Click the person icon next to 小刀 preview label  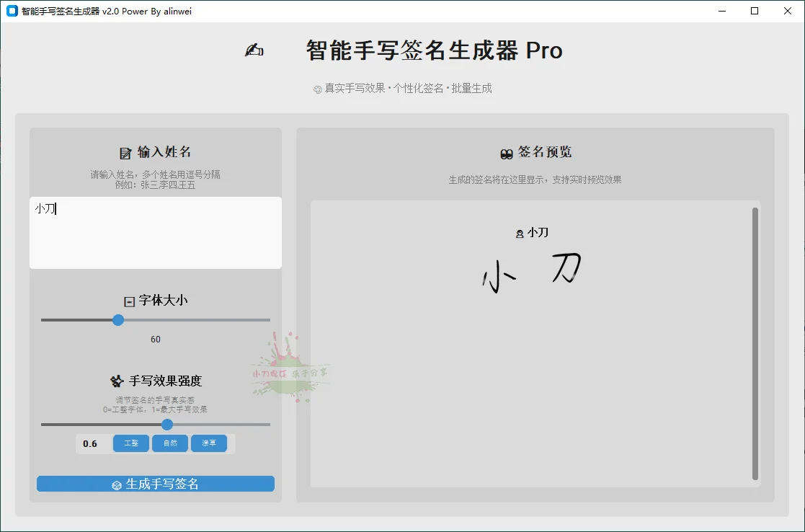coord(521,233)
